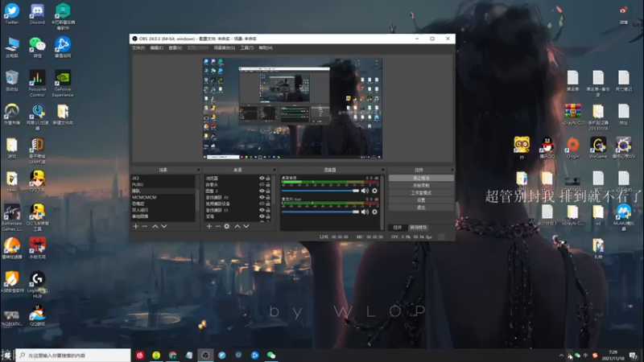Screen dimensions: 644x362
Task: Click Chrome icon in Windows taskbar
Action: click(172, 355)
